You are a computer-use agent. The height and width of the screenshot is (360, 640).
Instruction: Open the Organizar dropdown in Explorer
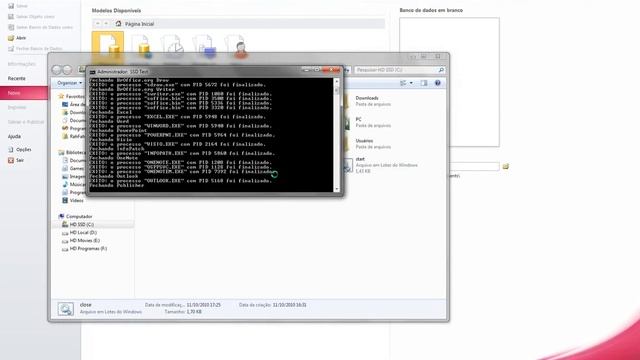(69, 83)
